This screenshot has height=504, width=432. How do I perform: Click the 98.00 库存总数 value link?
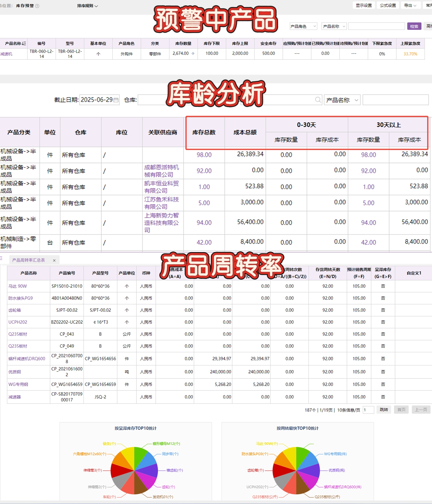tap(204, 155)
